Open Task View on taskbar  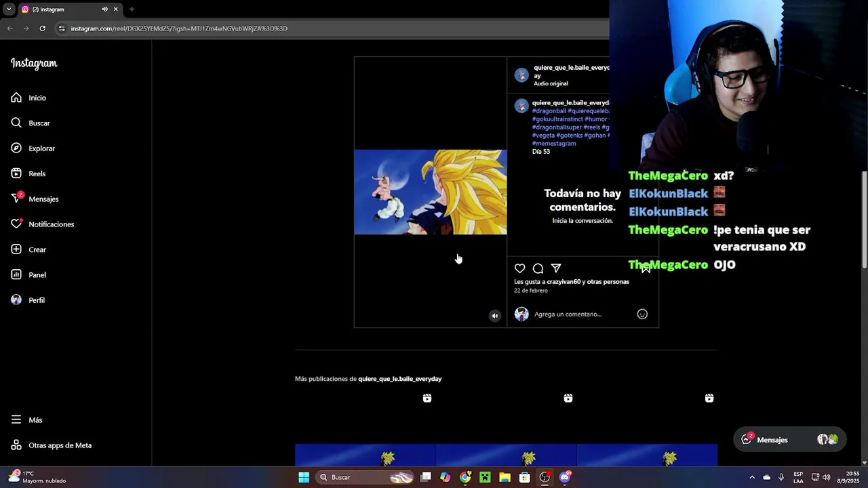(x=425, y=477)
